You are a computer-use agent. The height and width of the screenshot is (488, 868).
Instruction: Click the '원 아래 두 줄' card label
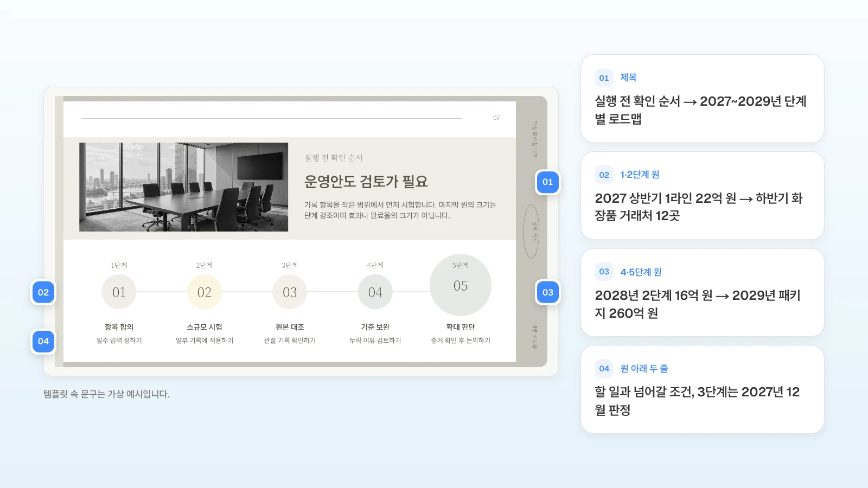pos(644,369)
